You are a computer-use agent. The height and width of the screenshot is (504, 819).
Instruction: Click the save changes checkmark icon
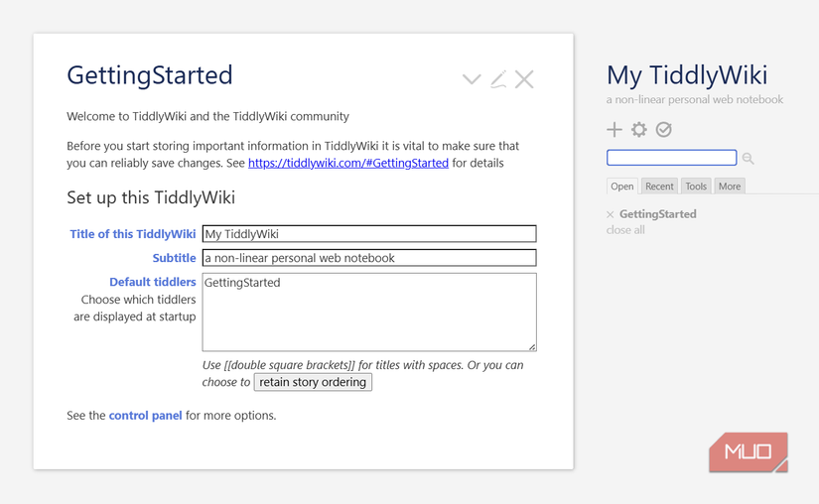point(664,130)
